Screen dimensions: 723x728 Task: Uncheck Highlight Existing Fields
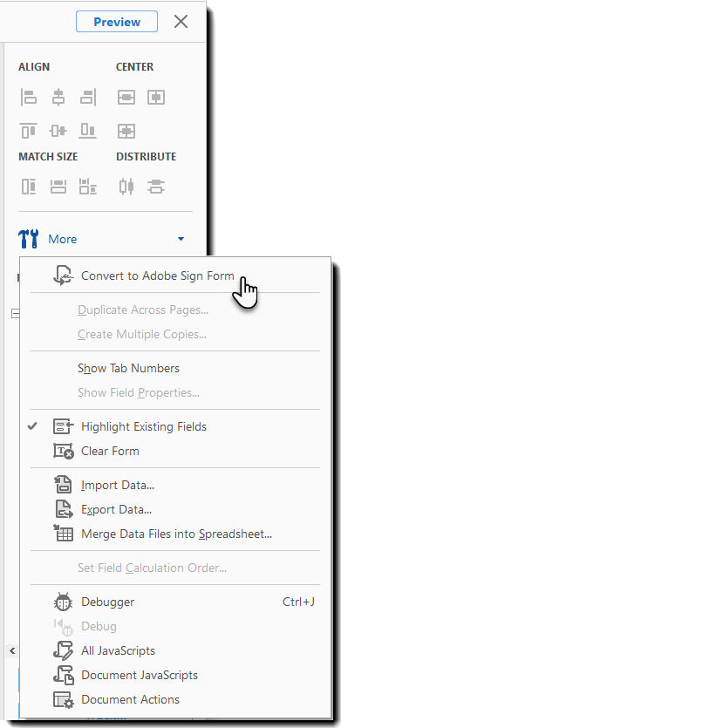pos(142,426)
